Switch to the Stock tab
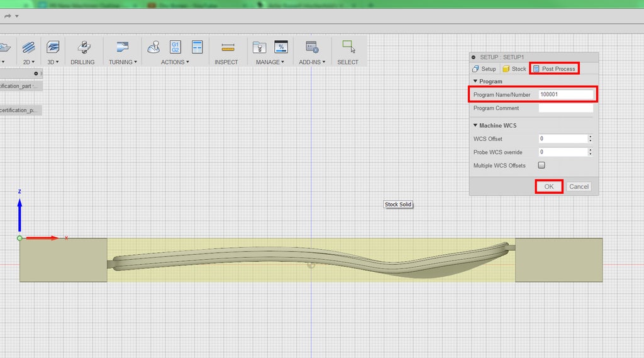644x358 pixels. tap(514, 69)
